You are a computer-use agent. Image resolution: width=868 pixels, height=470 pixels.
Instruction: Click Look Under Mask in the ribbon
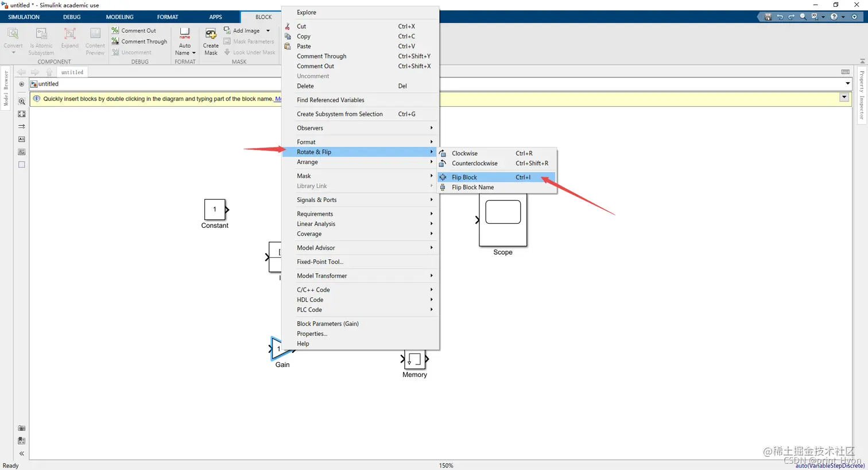(x=250, y=52)
